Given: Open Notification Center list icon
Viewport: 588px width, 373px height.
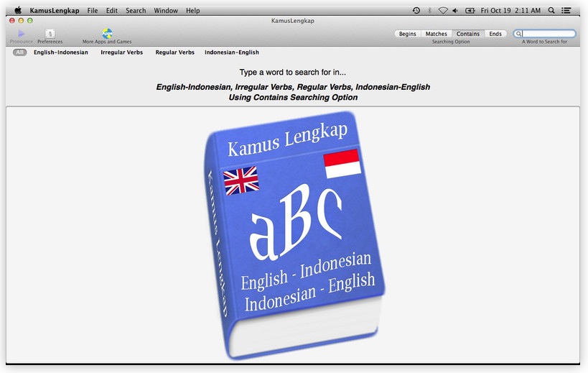Looking at the screenshot, I should point(566,11).
